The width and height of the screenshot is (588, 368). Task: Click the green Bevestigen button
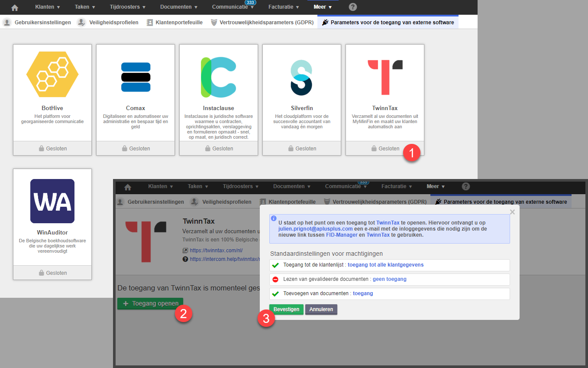pyautogui.click(x=286, y=309)
